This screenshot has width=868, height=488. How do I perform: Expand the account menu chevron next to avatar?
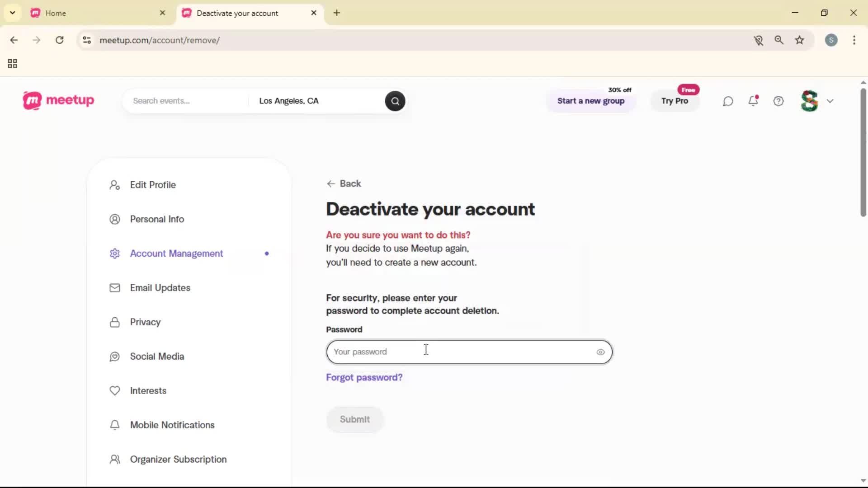click(x=830, y=101)
